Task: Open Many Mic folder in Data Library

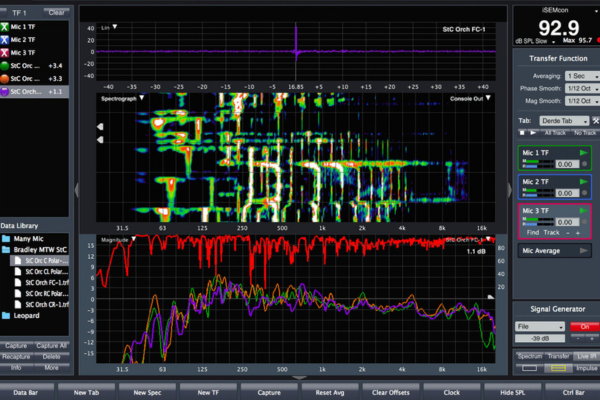Action: coord(23,239)
